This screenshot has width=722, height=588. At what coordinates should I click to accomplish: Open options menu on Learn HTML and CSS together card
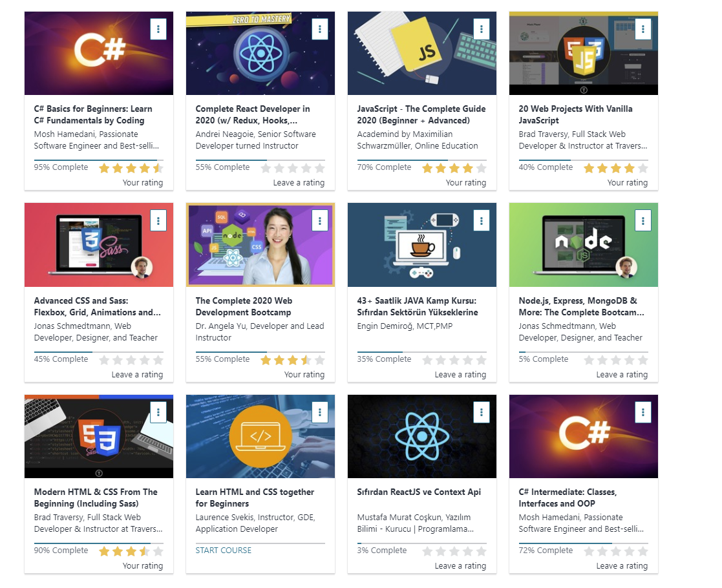click(x=319, y=412)
